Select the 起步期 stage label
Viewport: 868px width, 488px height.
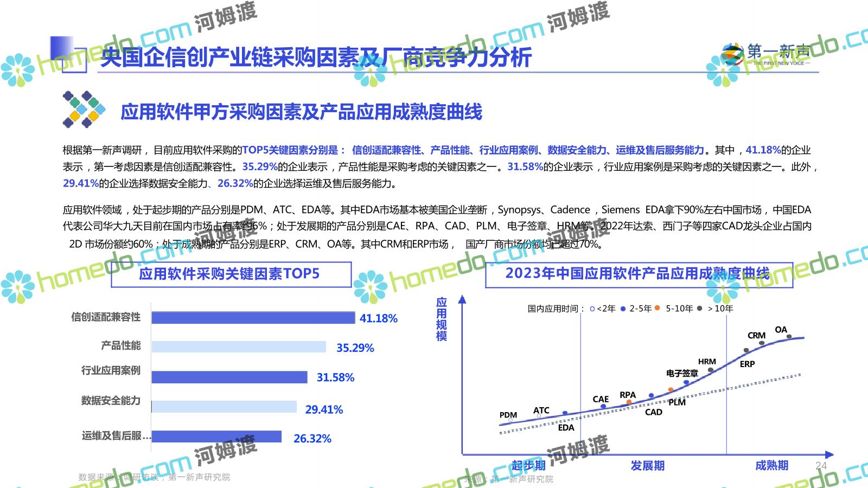528,465
